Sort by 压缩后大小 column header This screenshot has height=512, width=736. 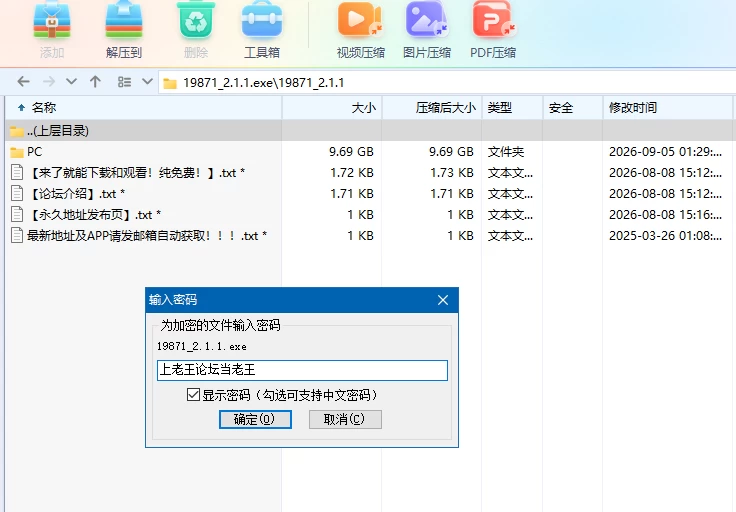click(x=432, y=108)
